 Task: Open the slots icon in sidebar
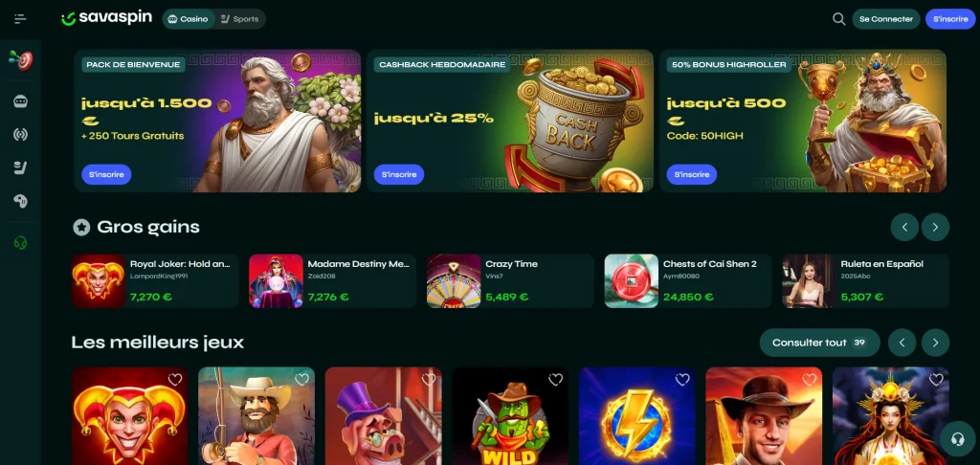[x=21, y=101]
